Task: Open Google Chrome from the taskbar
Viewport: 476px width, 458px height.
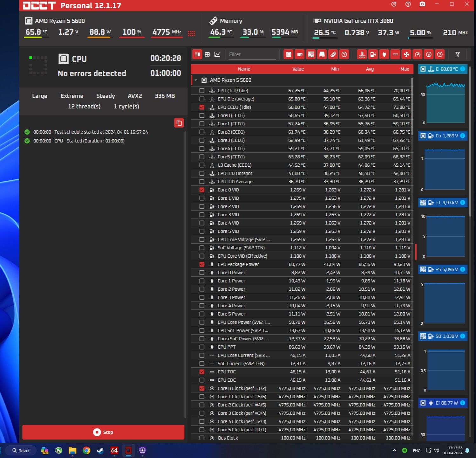Action: click(86, 450)
